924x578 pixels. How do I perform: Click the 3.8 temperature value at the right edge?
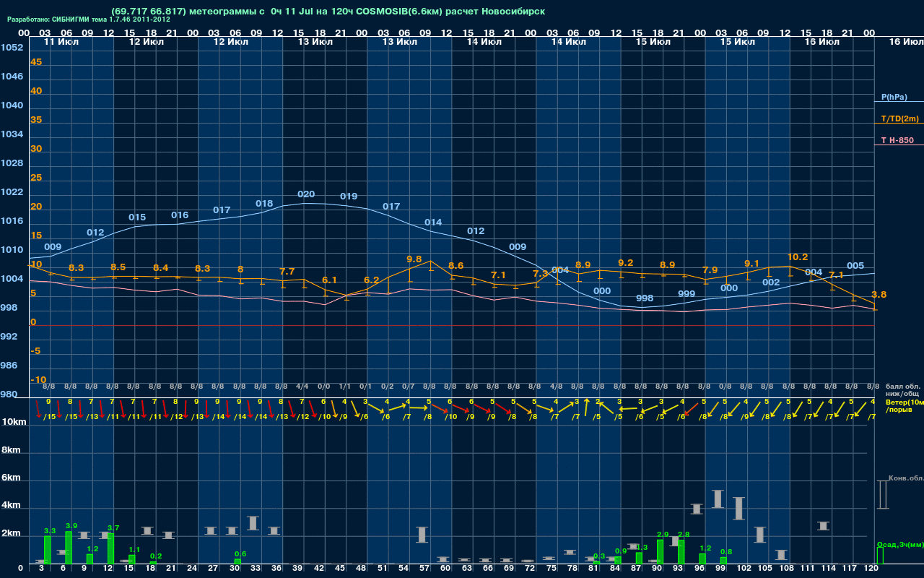point(879,295)
